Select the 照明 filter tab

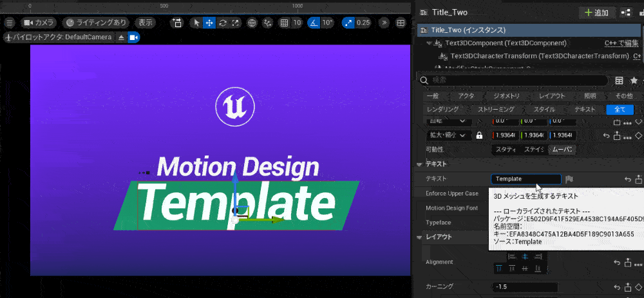coord(590,96)
